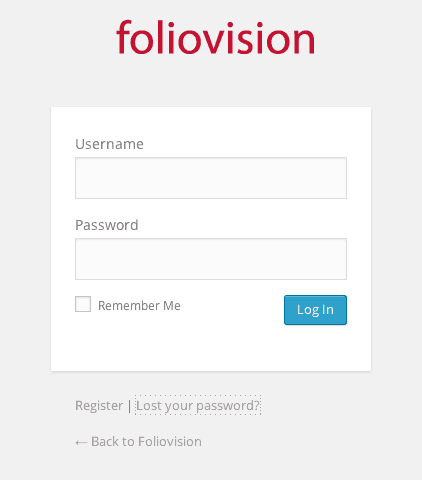
Task: Click the Password label
Action: click(107, 225)
